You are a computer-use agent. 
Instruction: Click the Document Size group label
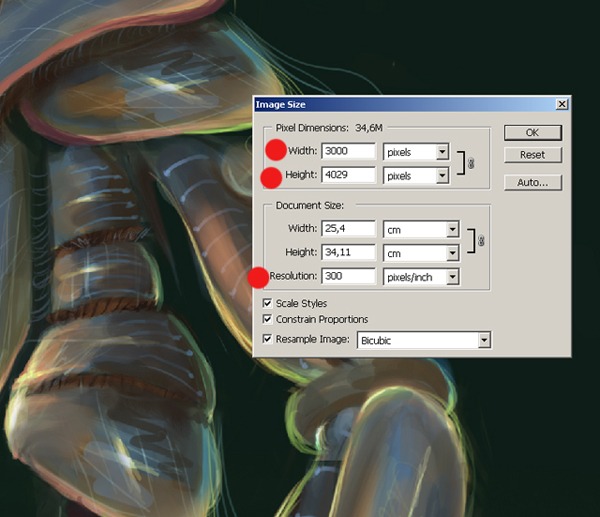click(x=310, y=205)
